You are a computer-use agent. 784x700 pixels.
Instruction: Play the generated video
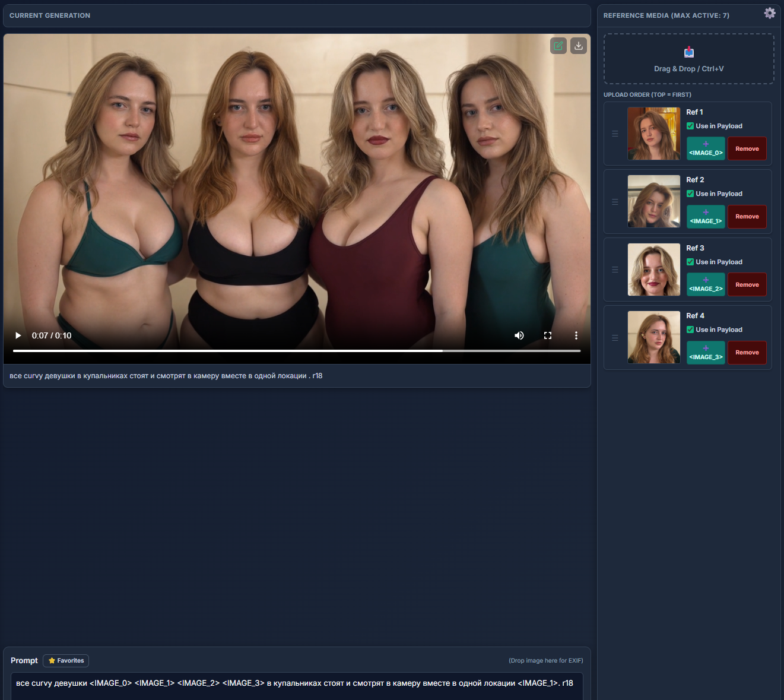(18, 335)
